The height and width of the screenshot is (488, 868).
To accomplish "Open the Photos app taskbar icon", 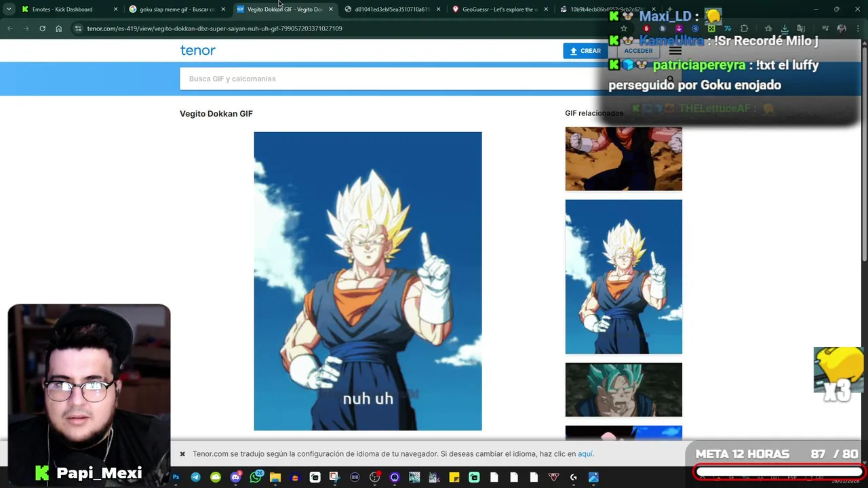I will pyautogui.click(x=593, y=477).
